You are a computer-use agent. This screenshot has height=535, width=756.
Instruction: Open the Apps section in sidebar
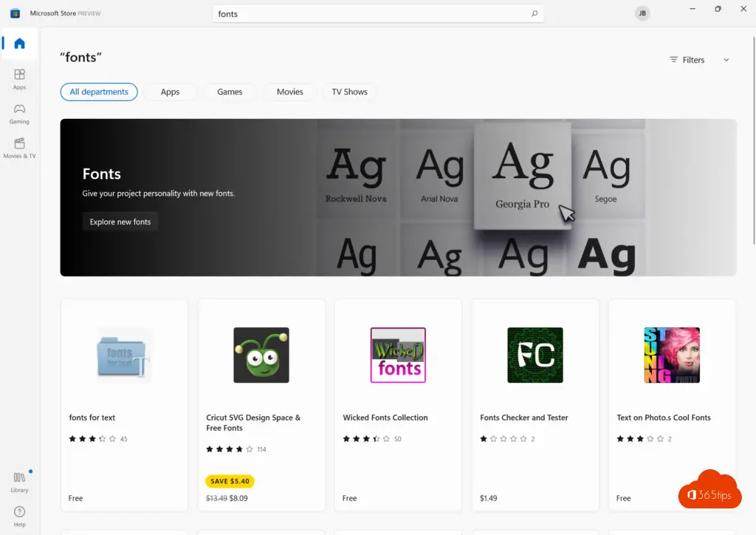point(19,78)
